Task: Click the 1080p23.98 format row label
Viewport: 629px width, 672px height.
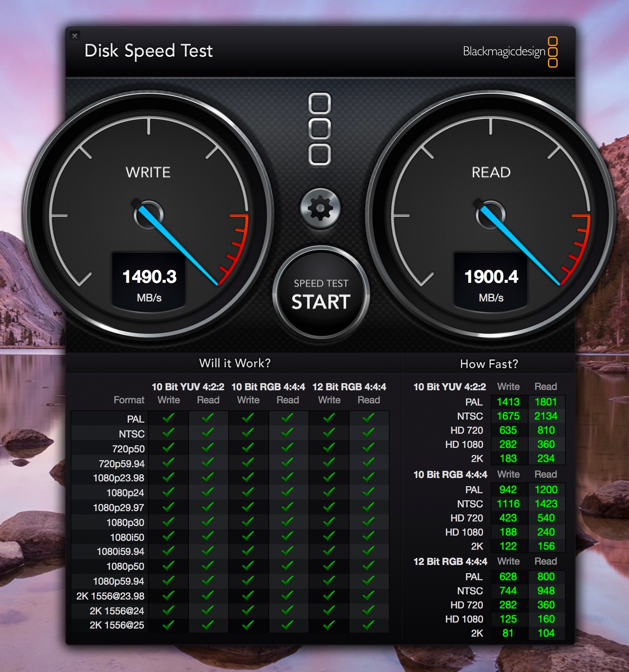Action: tap(119, 478)
